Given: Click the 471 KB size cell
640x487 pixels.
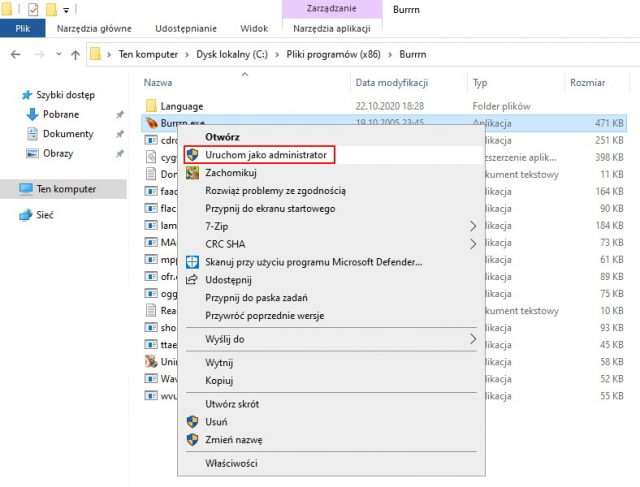Looking at the screenshot, I should pos(609,123).
